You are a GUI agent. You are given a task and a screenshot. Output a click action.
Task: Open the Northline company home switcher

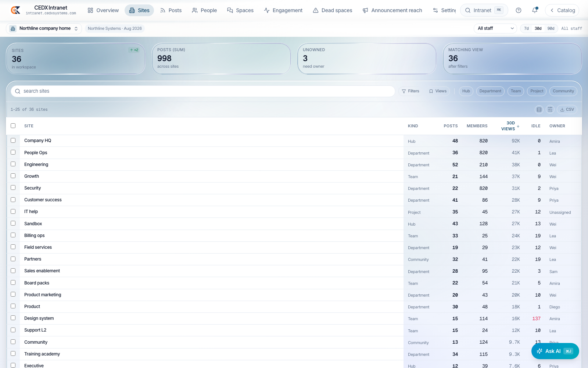click(x=44, y=28)
